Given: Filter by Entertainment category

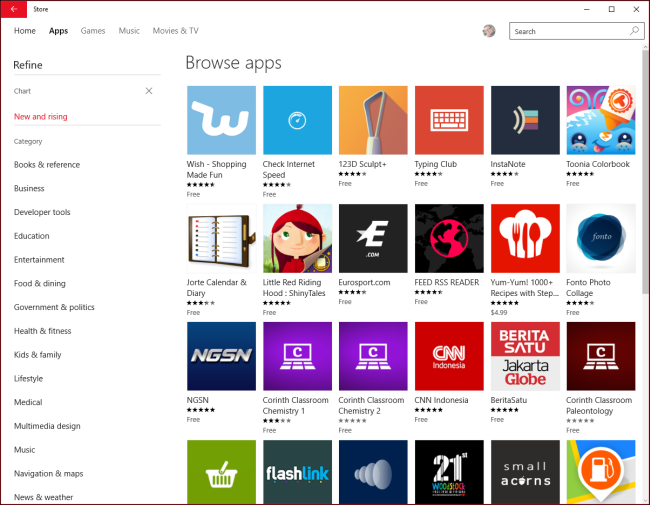Looking at the screenshot, I should 39,260.
